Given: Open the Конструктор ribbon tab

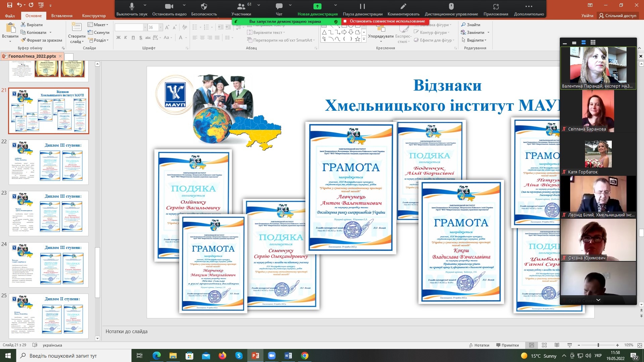Looking at the screenshot, I should [94, 16].
